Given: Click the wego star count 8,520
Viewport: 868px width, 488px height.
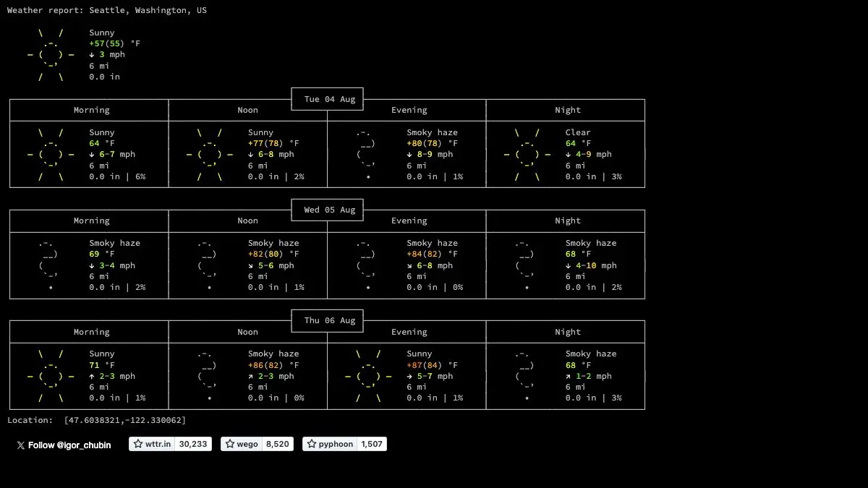Looking at the screenshot, I should coord(278,444).
